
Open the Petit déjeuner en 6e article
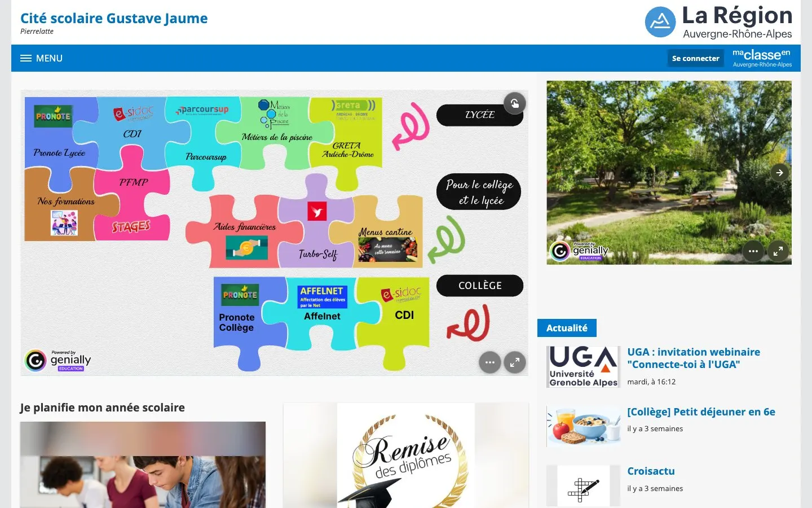pos(701,411)
